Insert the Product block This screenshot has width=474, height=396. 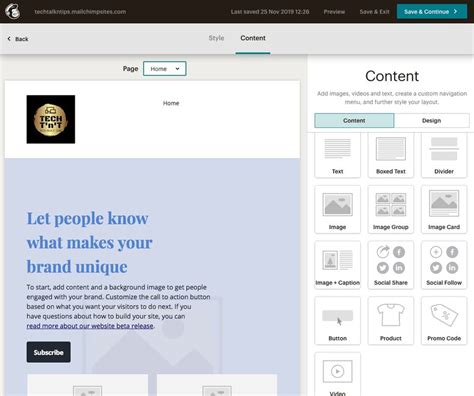click(x=391, y=321)
